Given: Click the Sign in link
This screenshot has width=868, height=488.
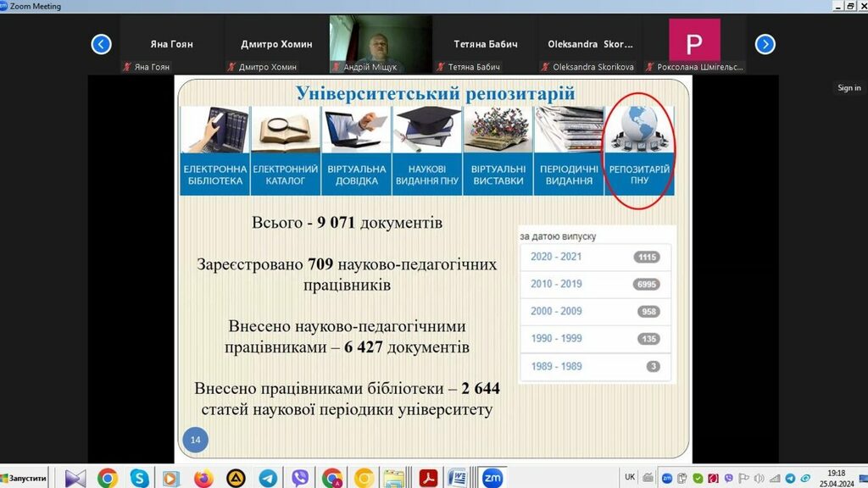Looking at the screenshot, I should pos(849,88).
